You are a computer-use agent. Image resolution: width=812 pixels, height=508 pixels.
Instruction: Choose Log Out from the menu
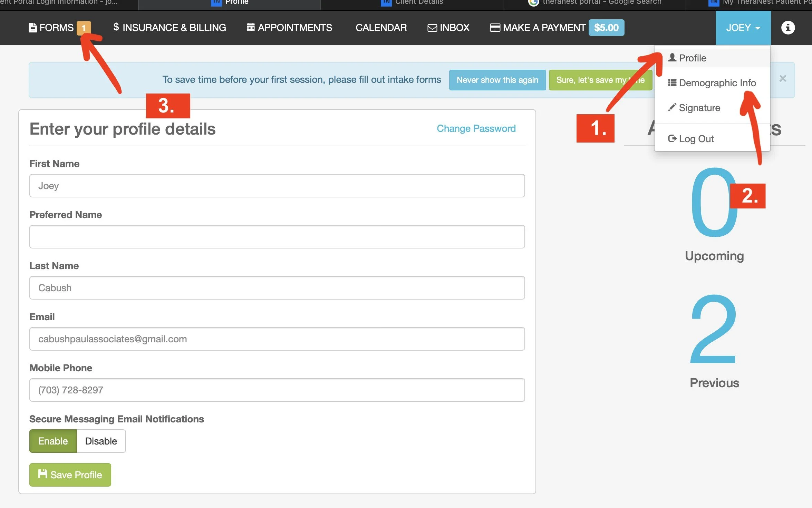tap(696, 139)
